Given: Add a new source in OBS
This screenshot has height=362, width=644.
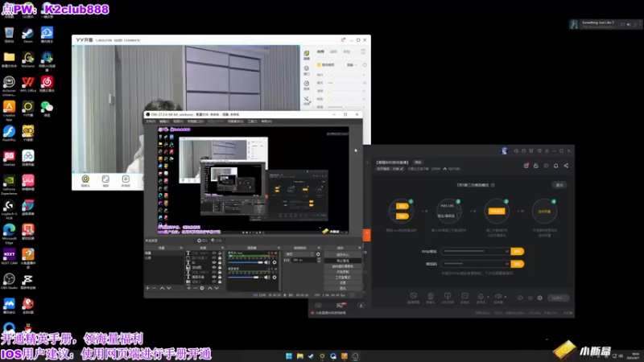Looking at the screenshot, I should click(189, 288).
